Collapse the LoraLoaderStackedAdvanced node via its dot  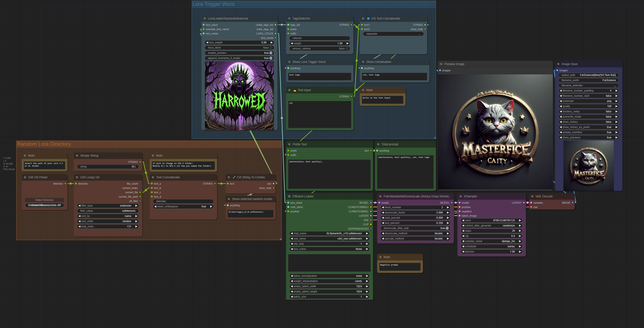click(205, 18)
